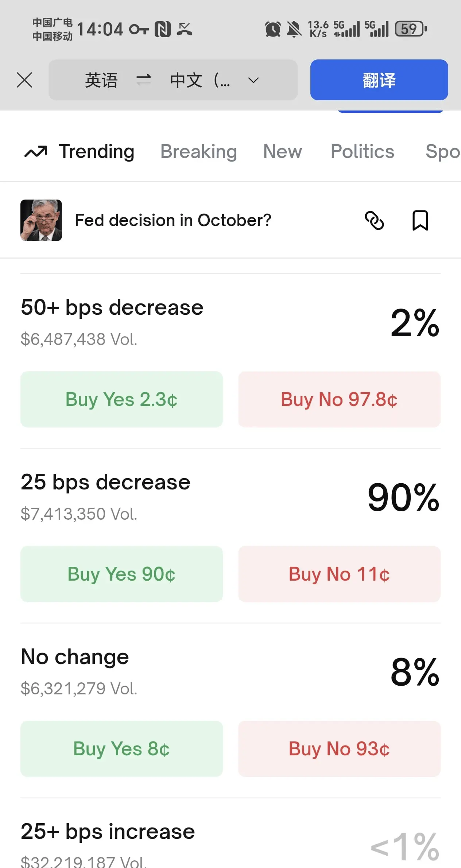Buy Yes 8¢ for No change

pyautogui.click(x=121, y=749)
